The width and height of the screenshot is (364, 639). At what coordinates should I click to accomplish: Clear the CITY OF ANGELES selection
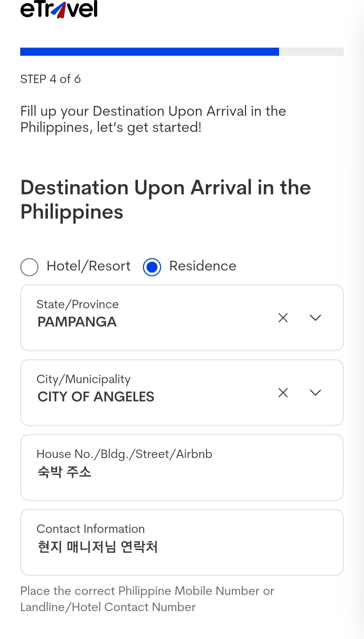[283, 393]
